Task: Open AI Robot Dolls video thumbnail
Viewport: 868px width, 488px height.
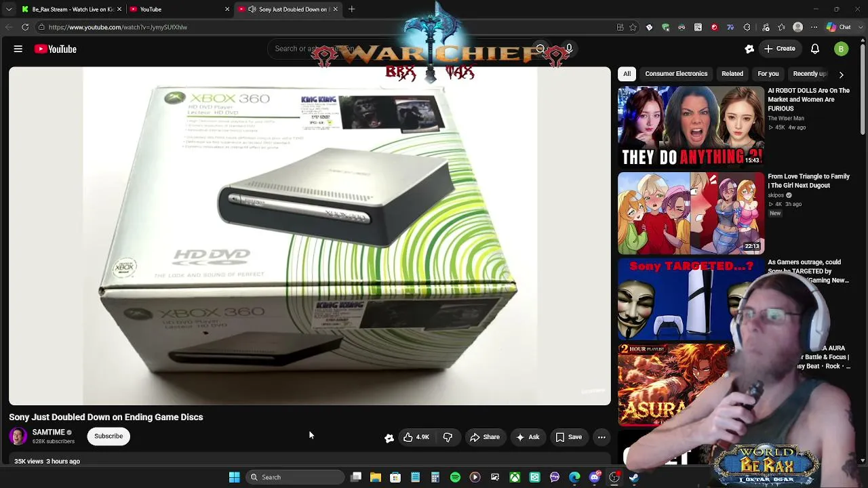Action: [x=690, y=127]
